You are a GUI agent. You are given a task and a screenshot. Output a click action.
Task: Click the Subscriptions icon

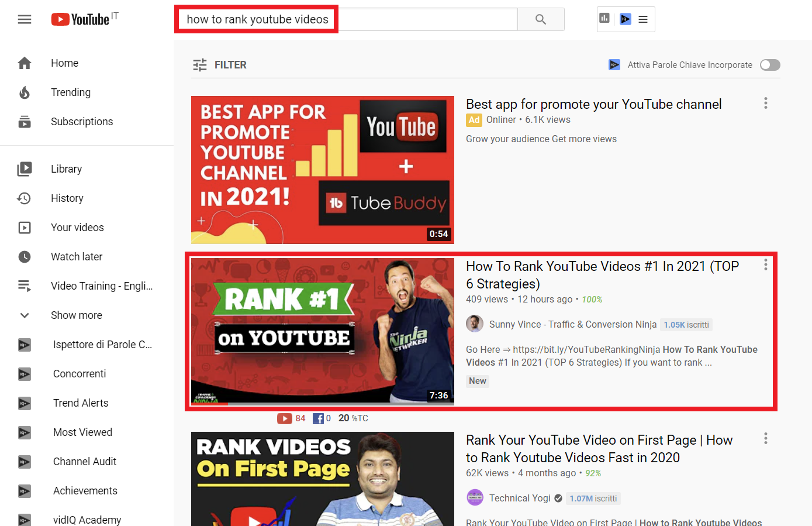(25, 122)
